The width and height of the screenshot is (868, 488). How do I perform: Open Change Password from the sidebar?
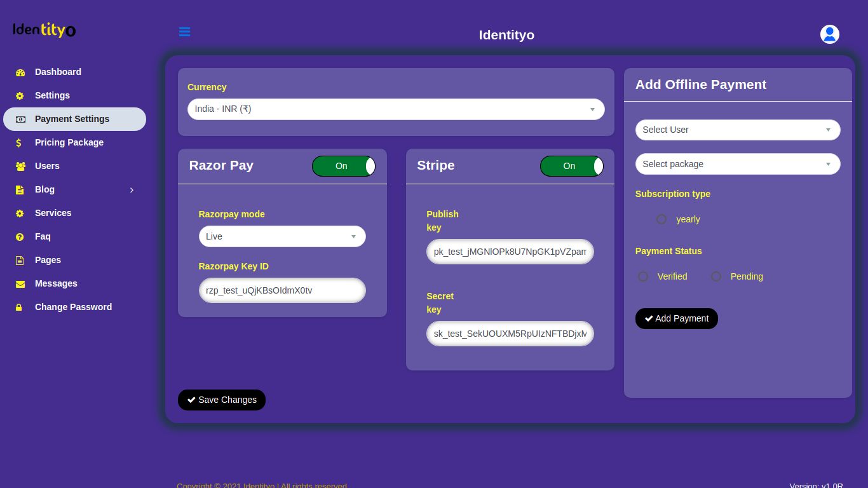pos(75,308)
